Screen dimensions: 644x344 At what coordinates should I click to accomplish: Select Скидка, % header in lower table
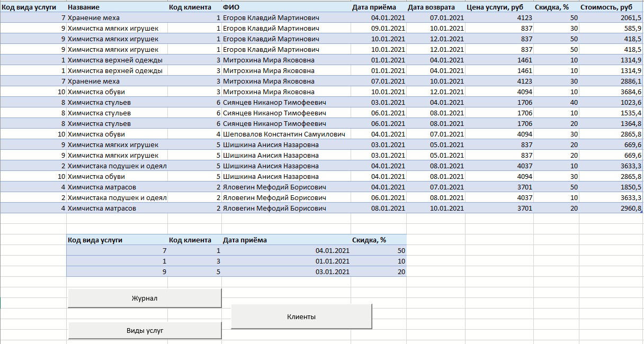tap(379, 240)
